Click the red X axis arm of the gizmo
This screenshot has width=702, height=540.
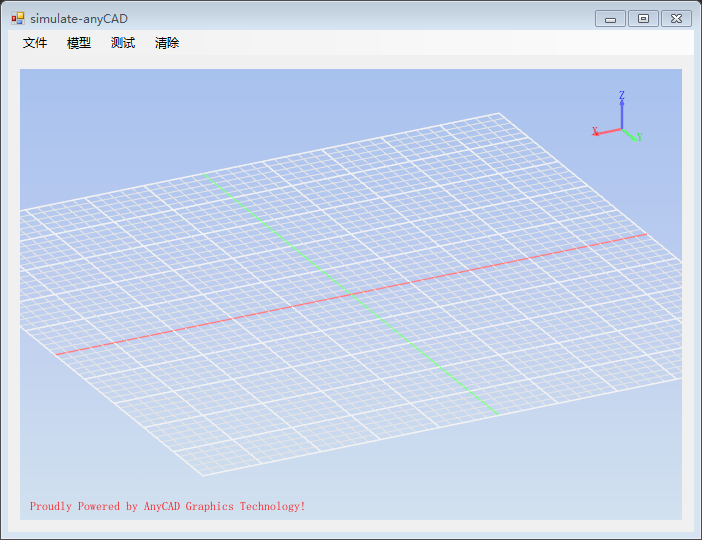point(609,132)
